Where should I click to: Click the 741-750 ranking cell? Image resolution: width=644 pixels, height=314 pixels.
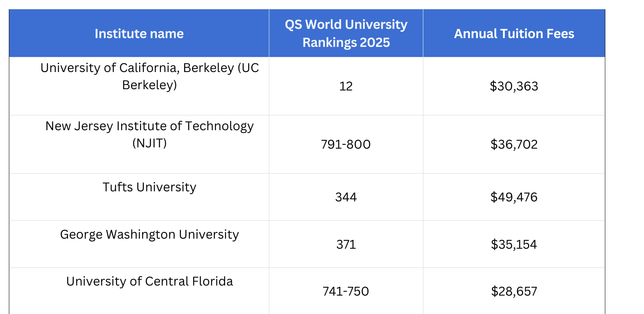(346, 291)
